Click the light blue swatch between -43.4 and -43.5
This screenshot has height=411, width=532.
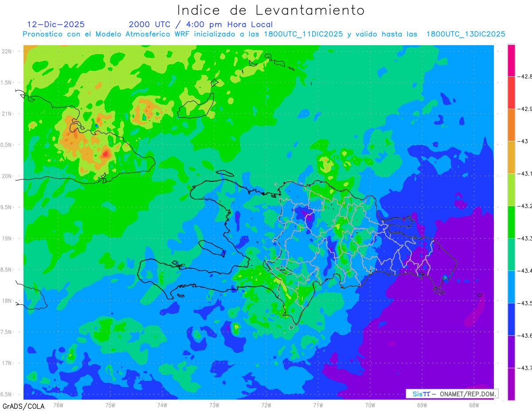click(x=511, y=286)
